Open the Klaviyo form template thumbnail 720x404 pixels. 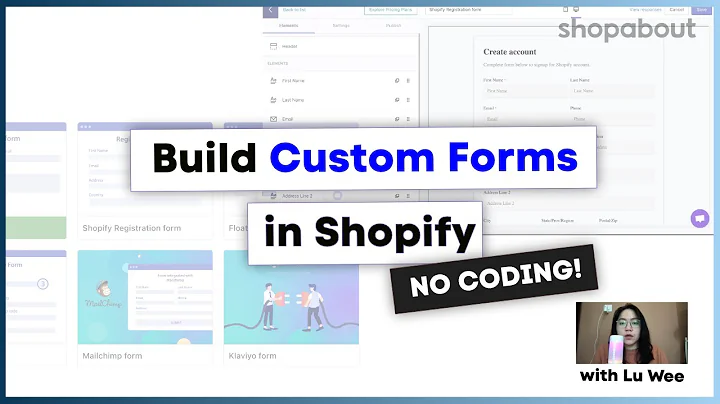[x=291, y=297]
